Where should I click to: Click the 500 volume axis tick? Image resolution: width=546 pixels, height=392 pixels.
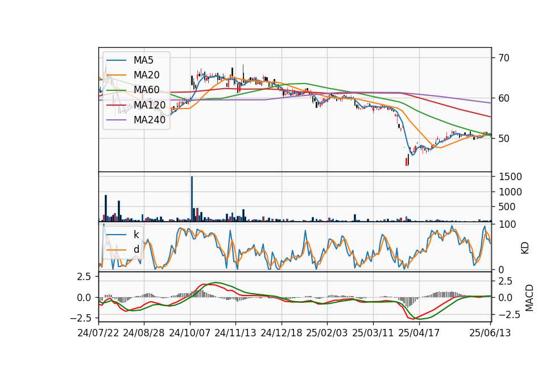pos(507,207)
